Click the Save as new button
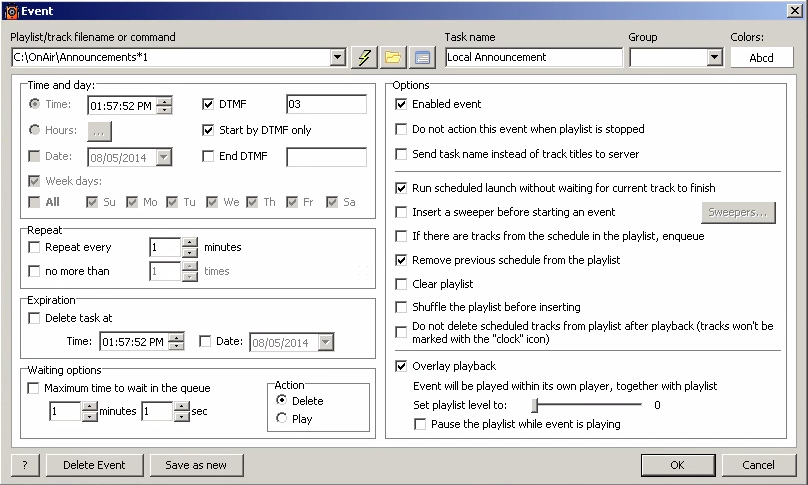 (x=196, y=465)
